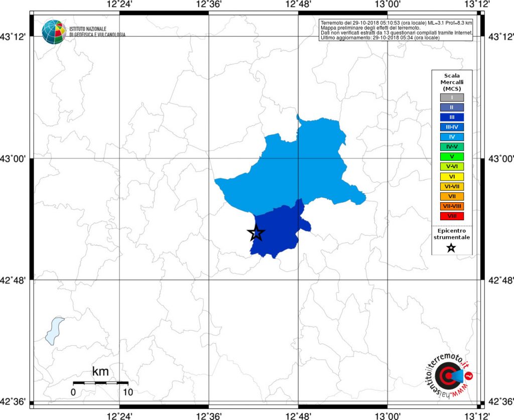Click the epicenter star on the map

(x=256, y=233)
